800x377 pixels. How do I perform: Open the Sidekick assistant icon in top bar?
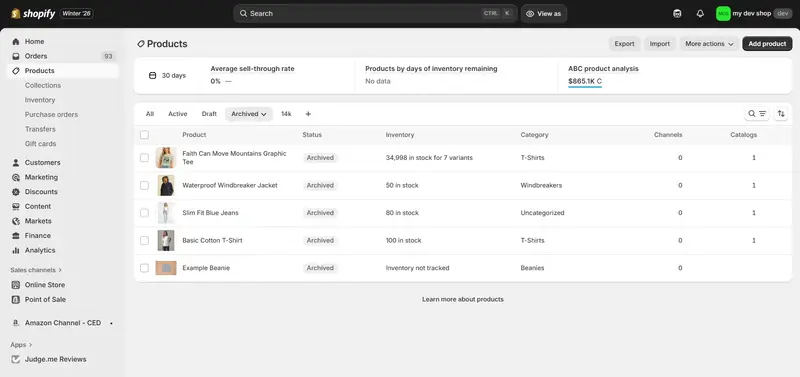pyautogui.click(x=677, y=14)
